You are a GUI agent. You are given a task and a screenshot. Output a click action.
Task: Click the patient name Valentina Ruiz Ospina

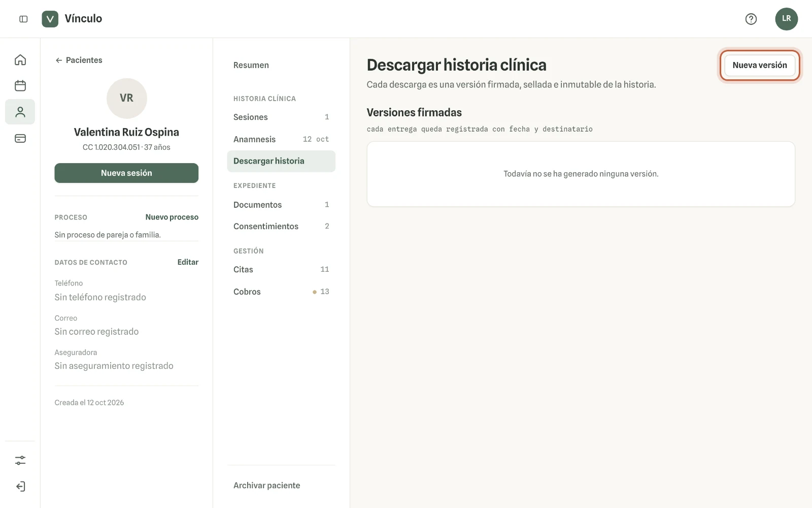(126, 132)
